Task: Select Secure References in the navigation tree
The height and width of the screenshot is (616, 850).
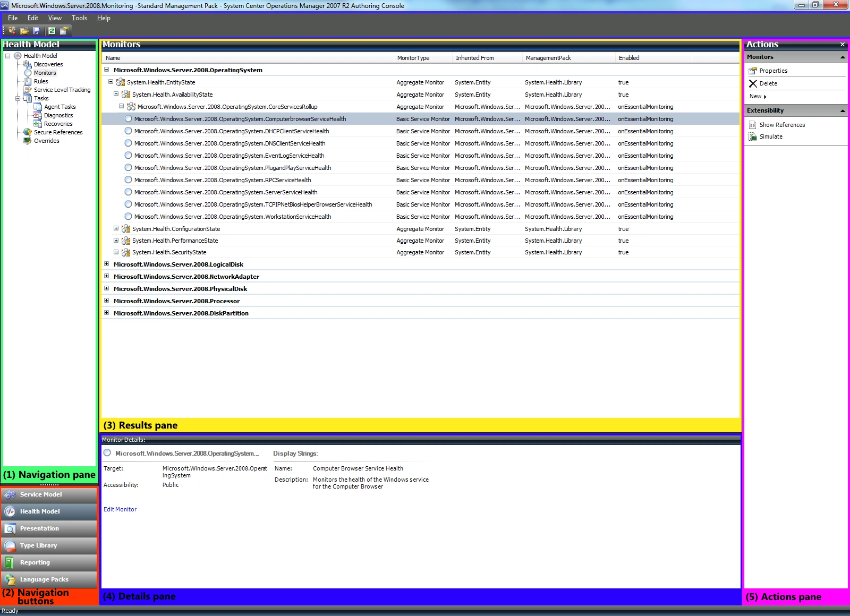Action: pos(59,132)
